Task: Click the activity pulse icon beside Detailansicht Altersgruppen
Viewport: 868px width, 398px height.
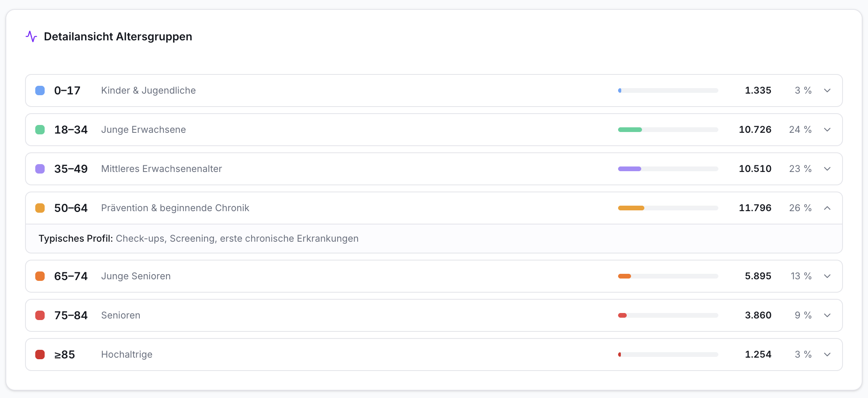Action: (31, 36)
